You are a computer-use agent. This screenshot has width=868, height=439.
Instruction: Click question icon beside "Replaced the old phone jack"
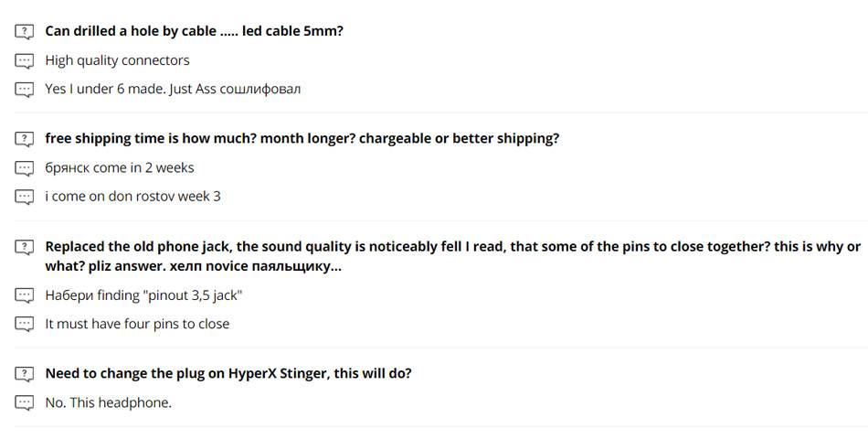coord(24,247)
